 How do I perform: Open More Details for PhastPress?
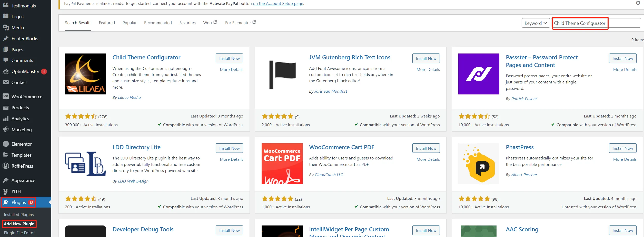pyautogui.click(x=625, y=159)
